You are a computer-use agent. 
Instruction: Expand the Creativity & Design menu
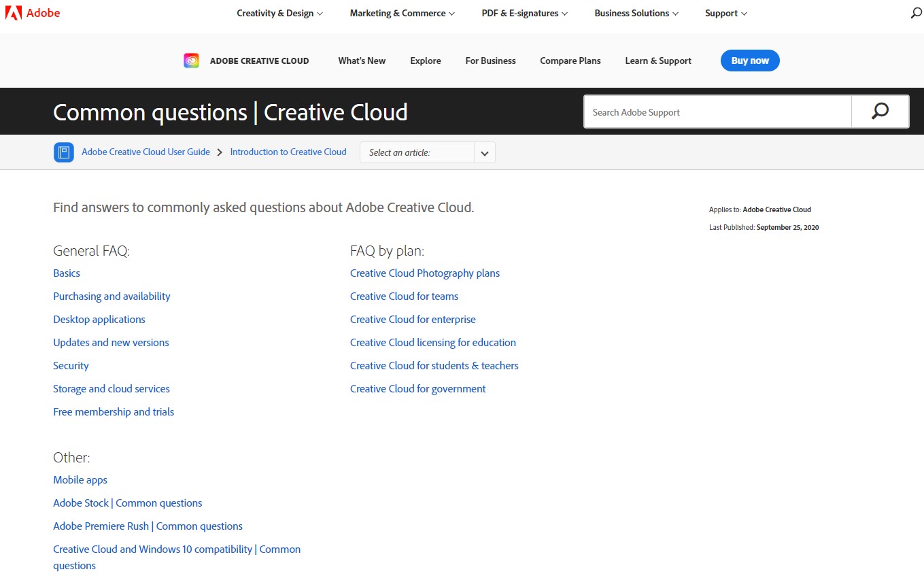coord(279,13)
